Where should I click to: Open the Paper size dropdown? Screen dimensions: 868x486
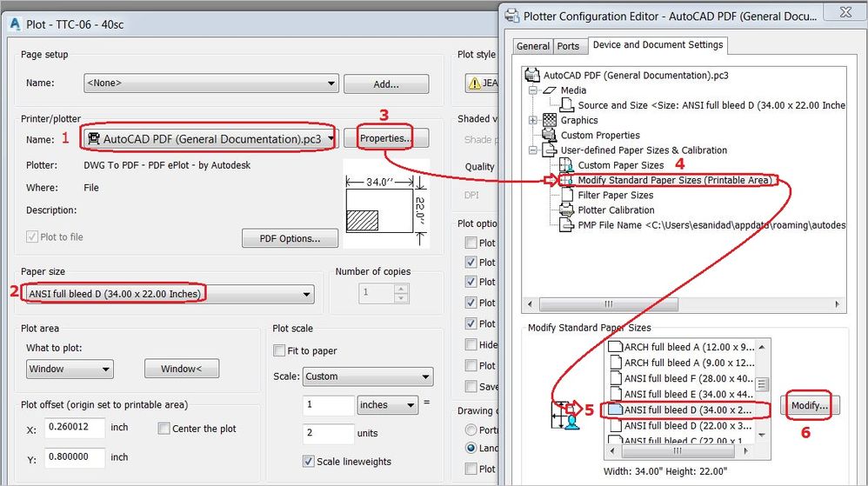tap(170, 294)
